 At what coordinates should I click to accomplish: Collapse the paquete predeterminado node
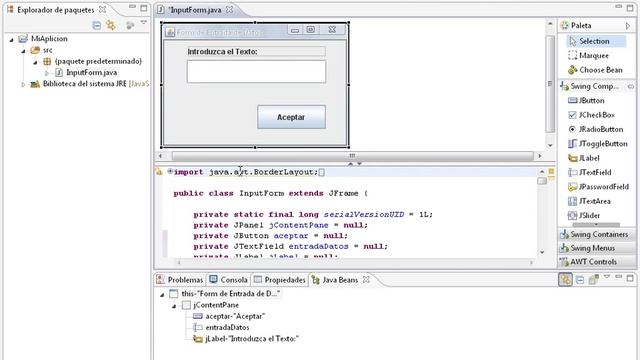click(x=35, y=62)
